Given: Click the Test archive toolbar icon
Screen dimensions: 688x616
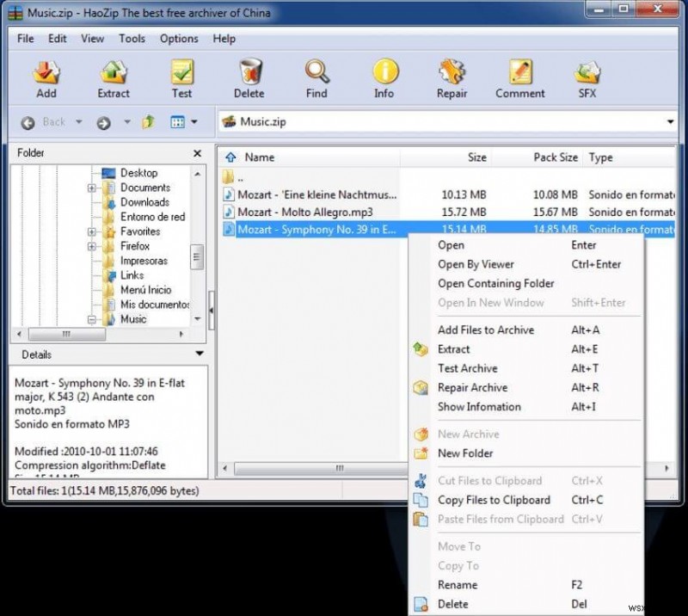Looking at the screenshot, I should 181,72.
